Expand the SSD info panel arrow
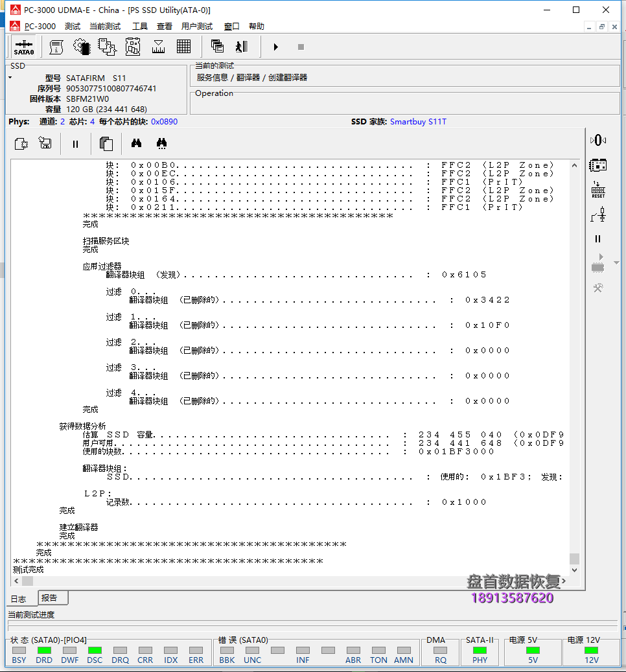Viewport: 626px width, 672px height. tap(10, 78)
